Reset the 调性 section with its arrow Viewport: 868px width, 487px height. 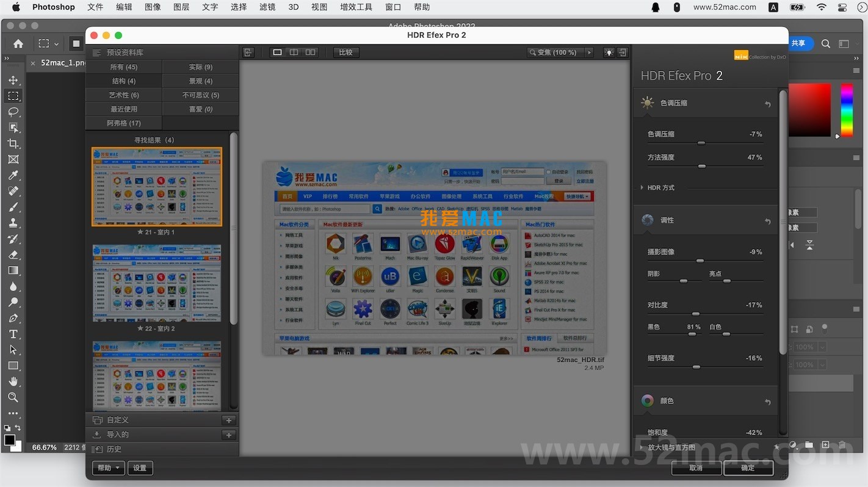(x=768, y=221)
